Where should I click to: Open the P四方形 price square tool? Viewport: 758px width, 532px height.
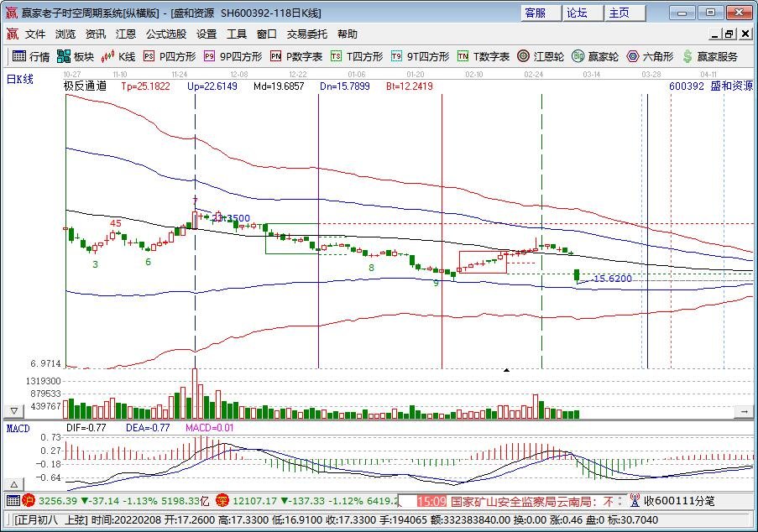[170, 56]
